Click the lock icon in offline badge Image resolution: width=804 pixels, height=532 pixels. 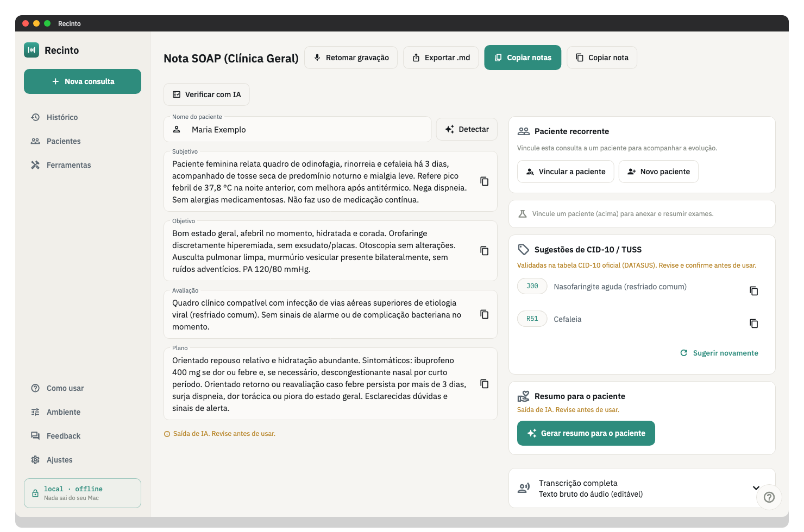pos(35,493)
